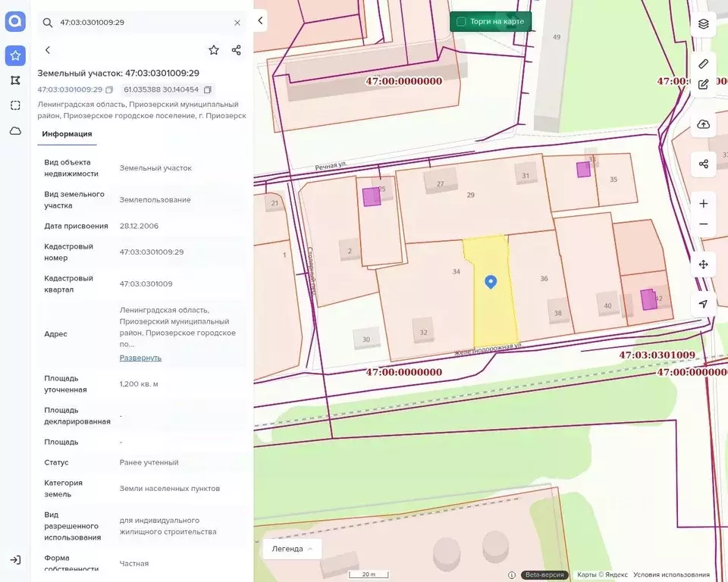The image size is (728, 582).
Task: Zoom in on the map
Action: pos(703,203)
